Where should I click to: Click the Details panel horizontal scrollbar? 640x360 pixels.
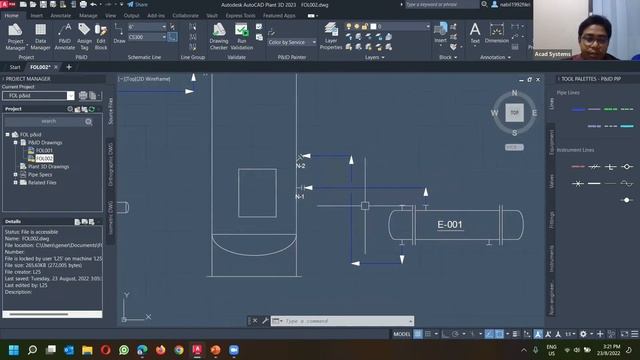39,314
